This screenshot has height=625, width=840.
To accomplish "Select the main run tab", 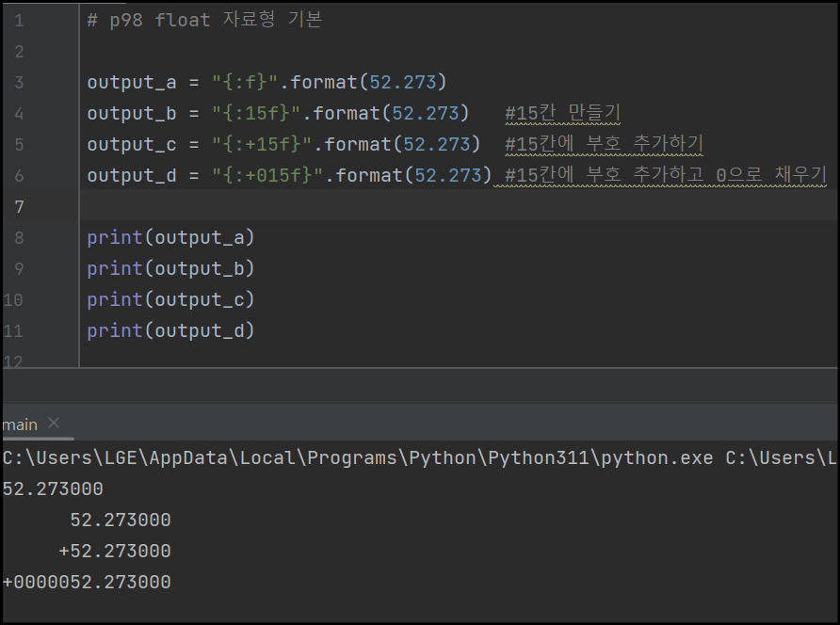I will tap(21, 425).
